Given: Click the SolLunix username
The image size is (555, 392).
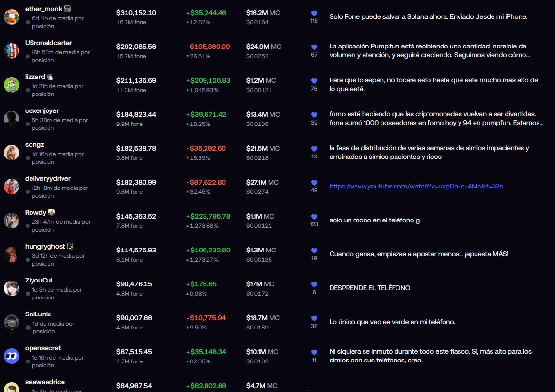Looking at the screenshot, I should [x=38, y=314].
